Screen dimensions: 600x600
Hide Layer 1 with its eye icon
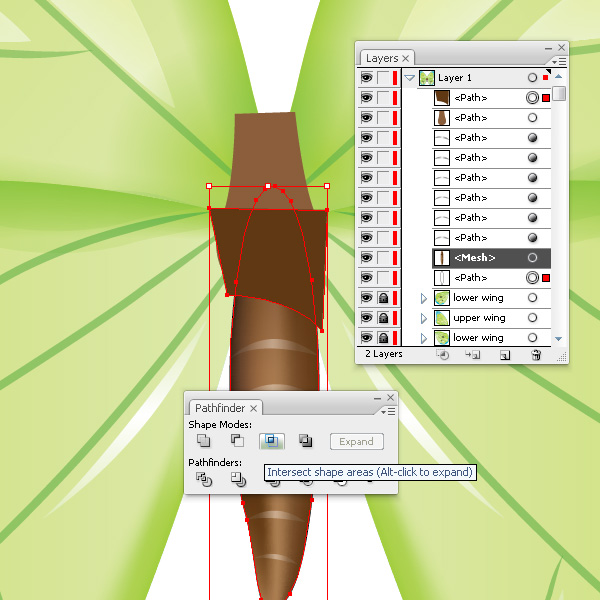[x=367, y=78]
